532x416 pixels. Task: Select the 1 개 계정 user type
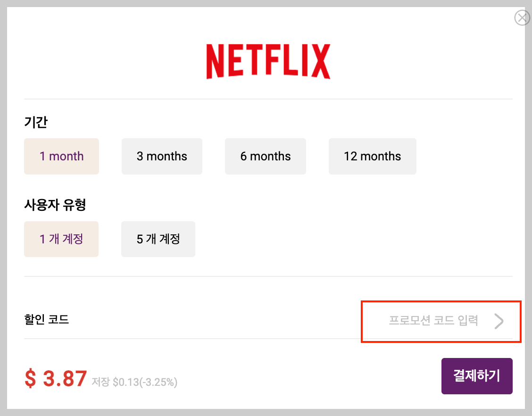61,239
